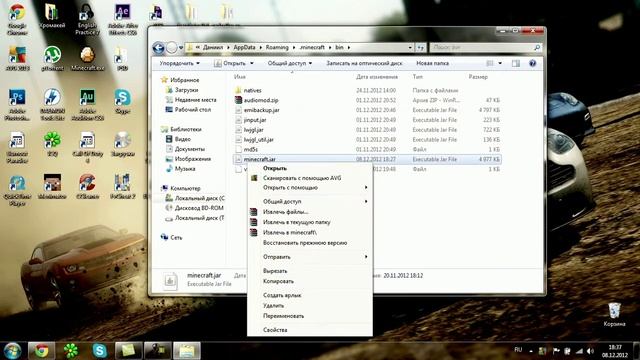The height and width of the screenshot is (360, 640).
Task: Select Восстановить прежнюю версию
Action: pyautogui.click(x=310, y=243)
